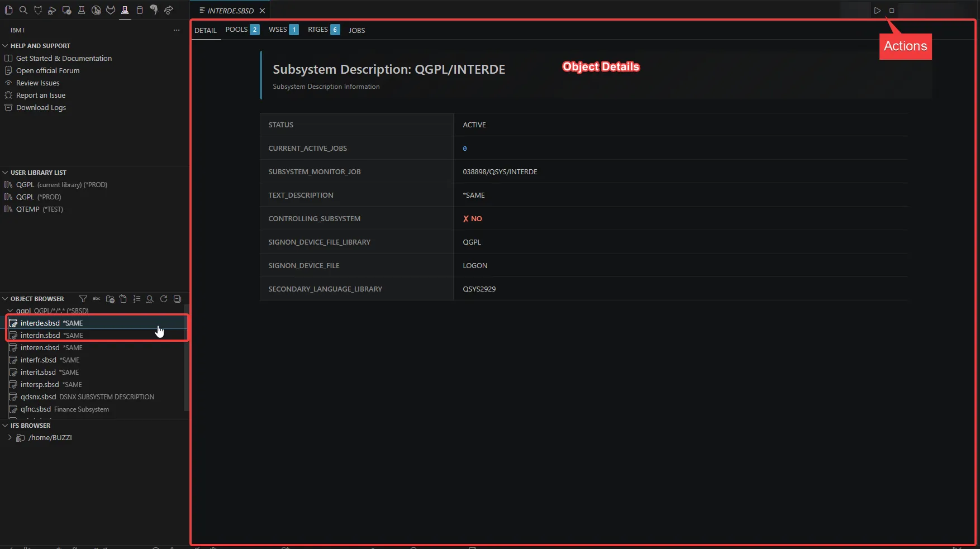Open the Search view icon
Image resolution: width=980 pixels, height=549 pixels.
[x=23, y=10]
